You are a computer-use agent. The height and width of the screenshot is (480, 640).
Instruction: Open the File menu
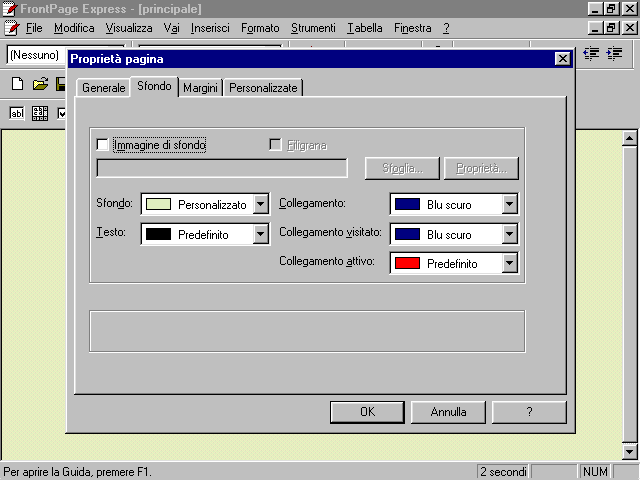[x=34, y=28]
